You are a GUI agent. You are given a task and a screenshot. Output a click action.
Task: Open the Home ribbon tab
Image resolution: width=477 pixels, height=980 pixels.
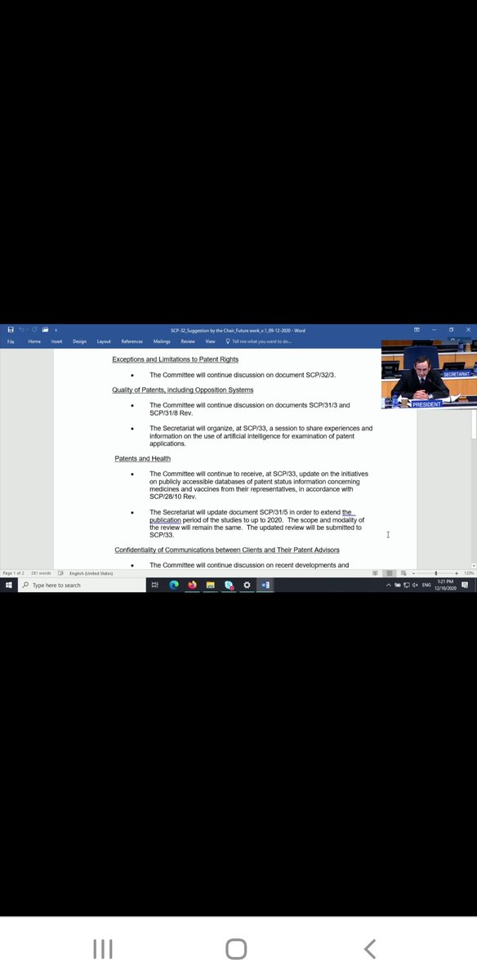click(x=34, y=341)
